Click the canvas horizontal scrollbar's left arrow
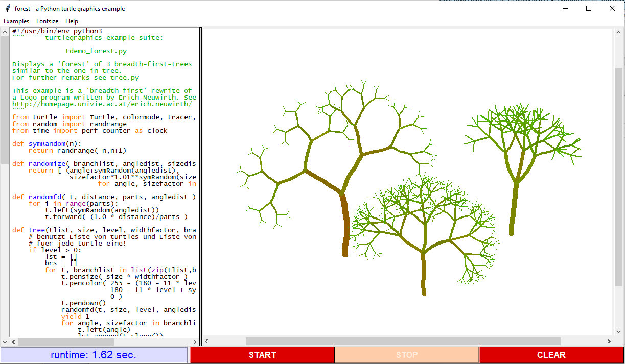Image resolution: width=625 pixels, height=364 pixels. click(x=207, y=341)
